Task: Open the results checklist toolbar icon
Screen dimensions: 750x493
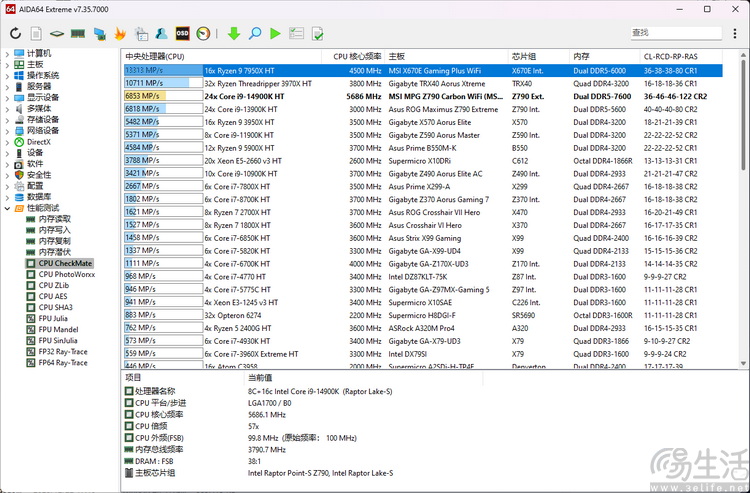Action: tap(297, 33)
